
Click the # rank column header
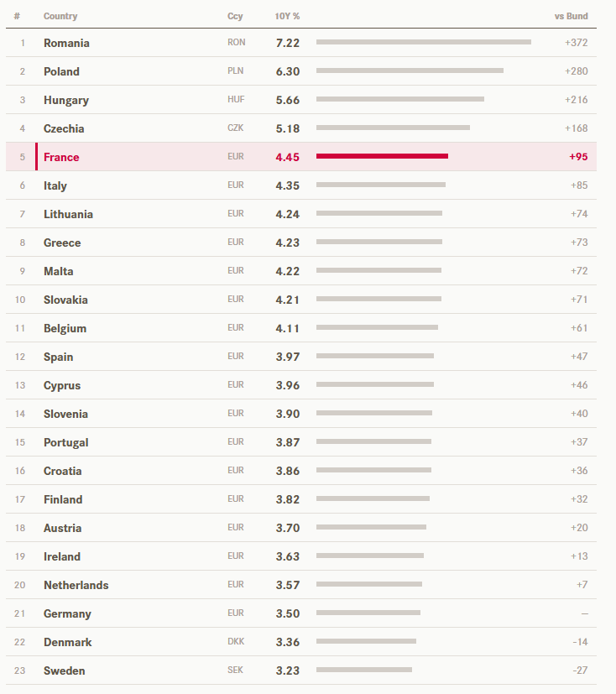point(17,17)
